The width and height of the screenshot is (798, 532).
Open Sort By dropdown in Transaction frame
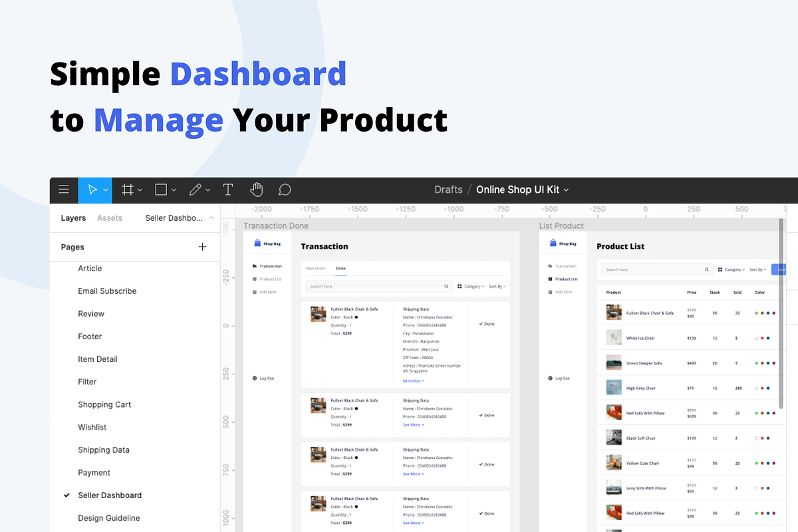pyautogui.click(x=497, y=287)
